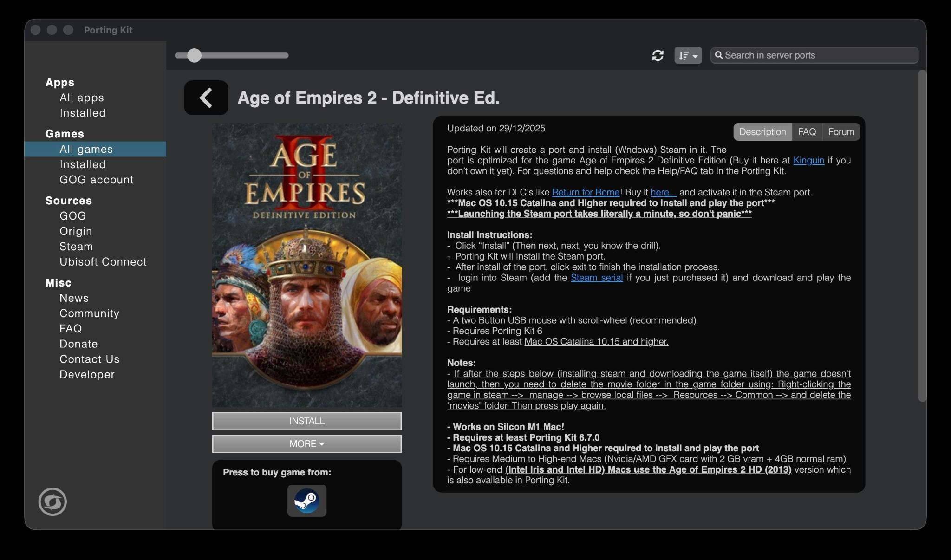
Task: Follow the Return for Rome link
Action: click(585, 192)
